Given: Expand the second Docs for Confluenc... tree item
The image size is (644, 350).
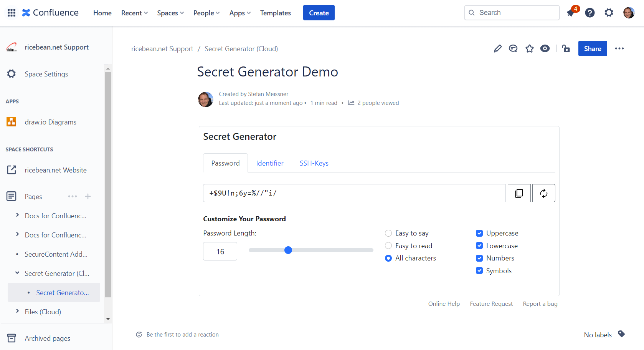Looking at the screenshot, I should click(x=17, y=234).
